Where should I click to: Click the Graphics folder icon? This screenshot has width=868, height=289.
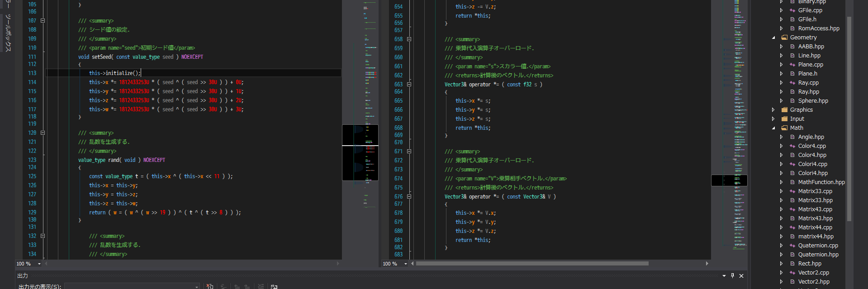point(784,110)
